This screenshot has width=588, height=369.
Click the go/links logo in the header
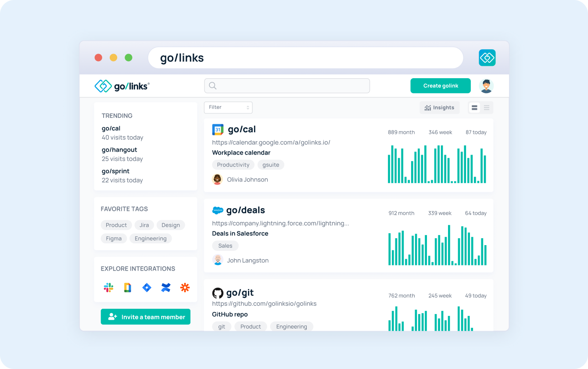point(122,86)
